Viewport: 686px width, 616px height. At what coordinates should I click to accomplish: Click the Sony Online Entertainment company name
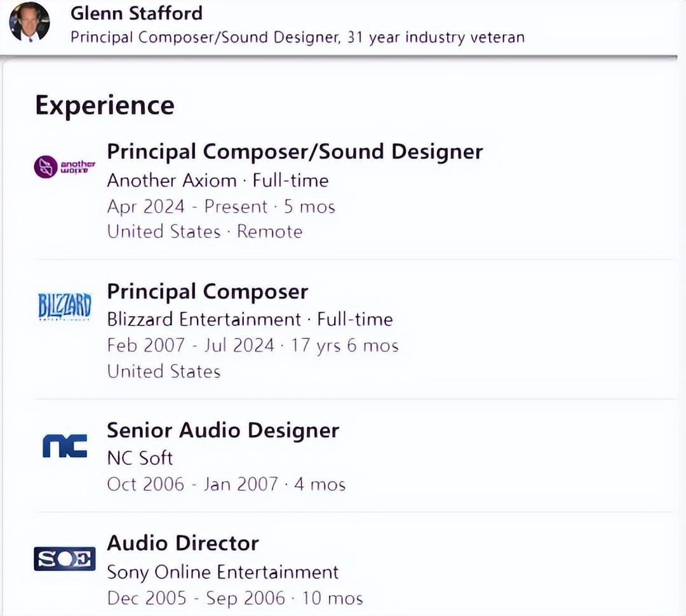tap(222, 572)
